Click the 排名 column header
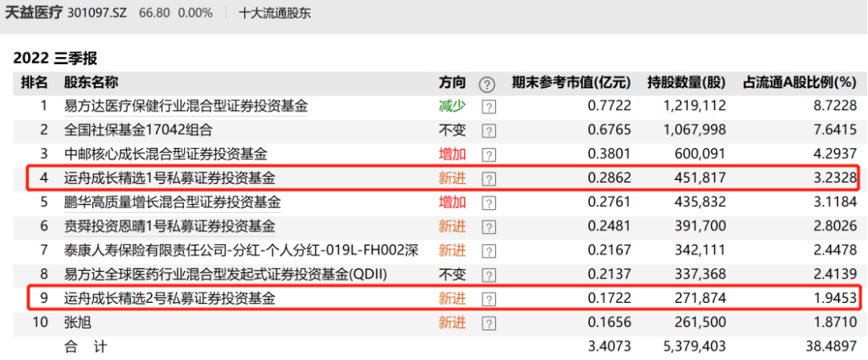The width and height of the screenshot is (868, 360). (x=34, y=83)
